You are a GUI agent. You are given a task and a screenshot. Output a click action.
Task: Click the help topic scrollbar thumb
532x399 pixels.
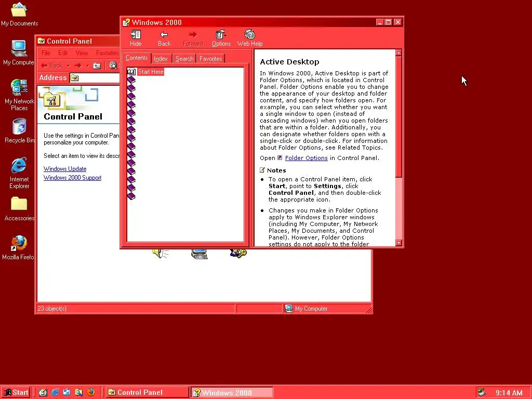[398, 116]
